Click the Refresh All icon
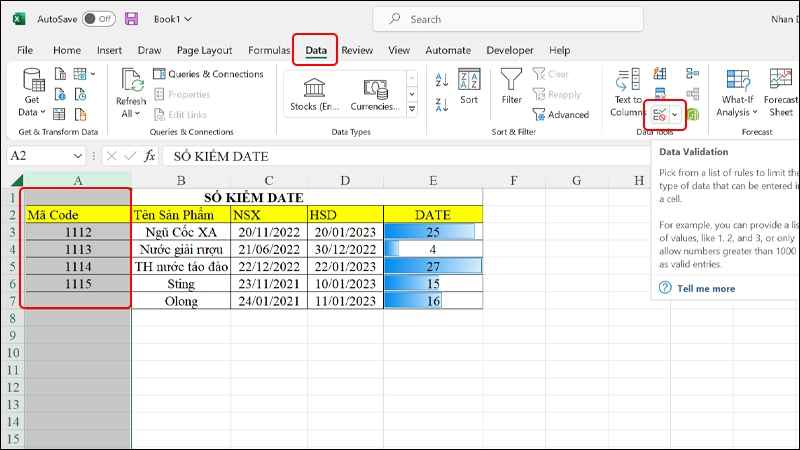This screenshot has width=800, height=450. pos(132,81)
